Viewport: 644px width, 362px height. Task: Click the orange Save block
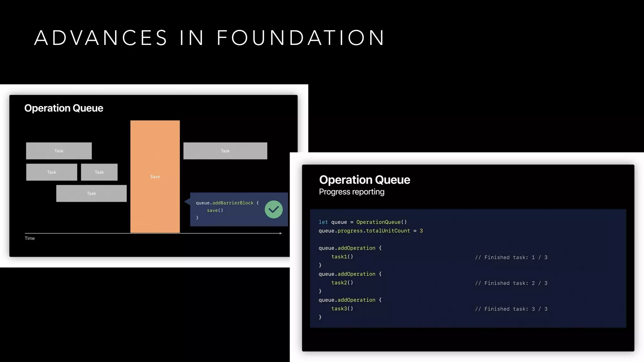pyautogui.click(x=155, y=177)
